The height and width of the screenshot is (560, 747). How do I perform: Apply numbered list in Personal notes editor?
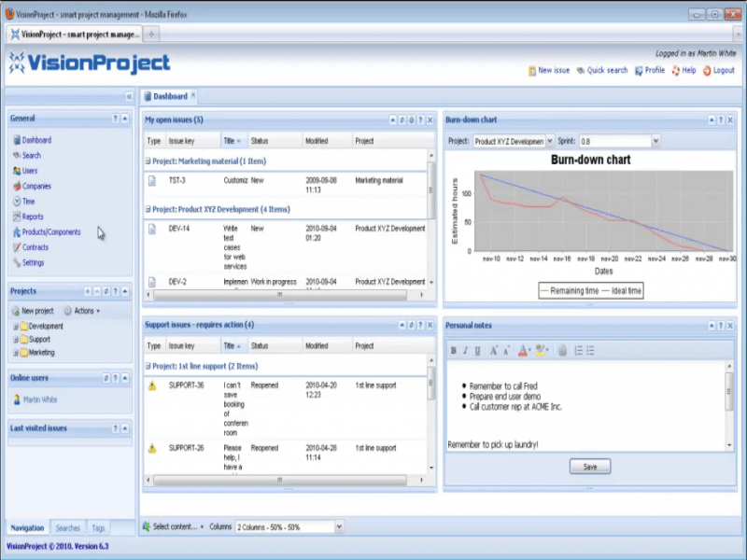tap(579, 351)
